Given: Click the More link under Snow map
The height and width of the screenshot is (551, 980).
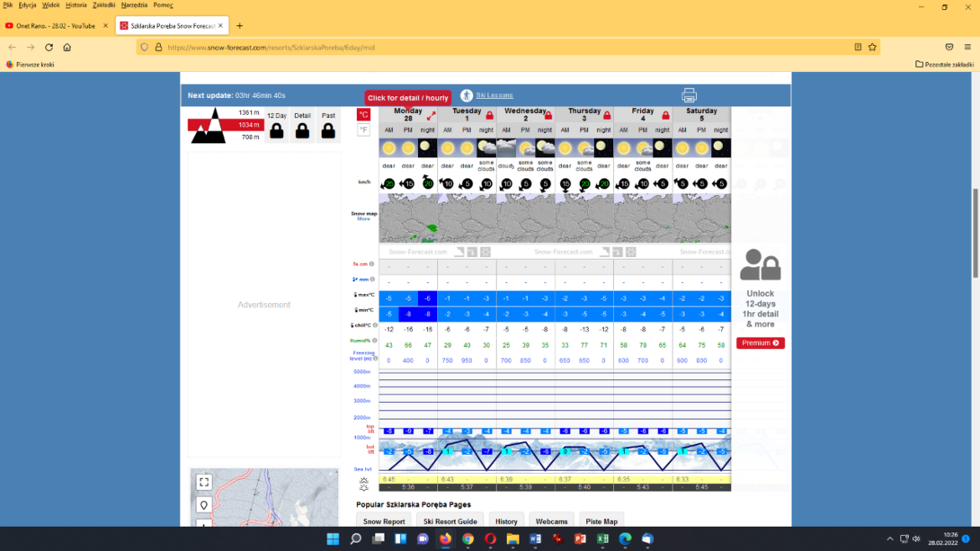Looking at the screenshot, I should tap(364, 219).
